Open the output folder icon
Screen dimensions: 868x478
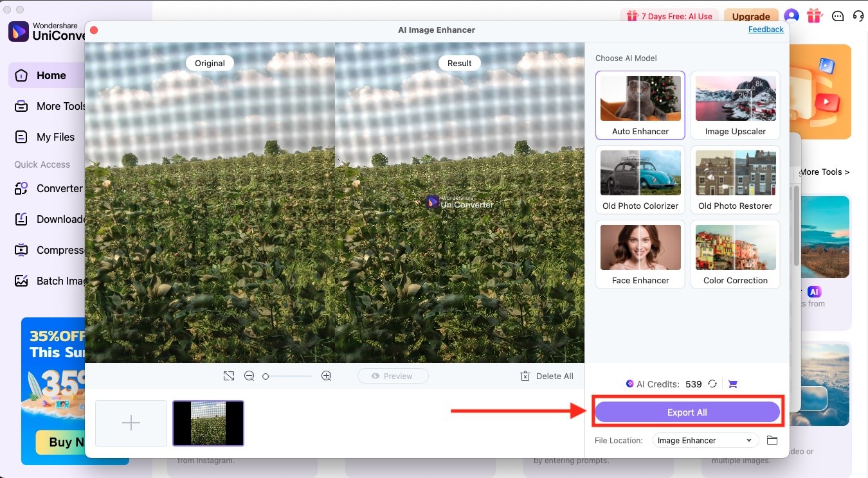772,440
